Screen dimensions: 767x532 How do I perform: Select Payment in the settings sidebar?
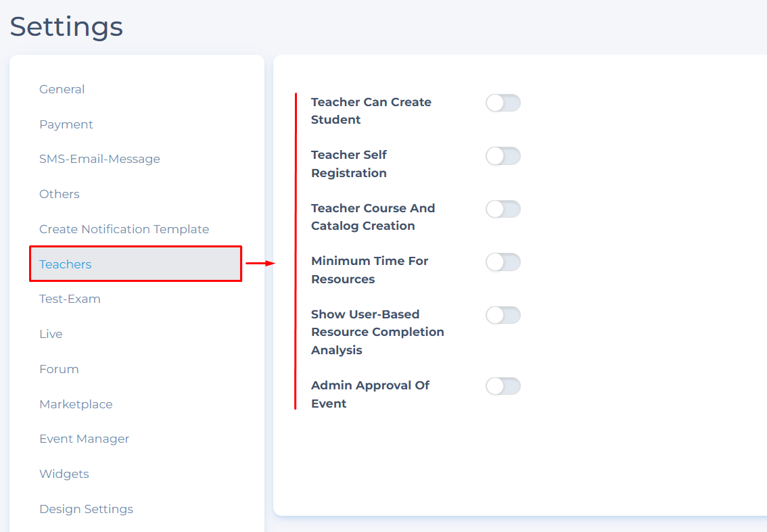[x=66, y=124]
